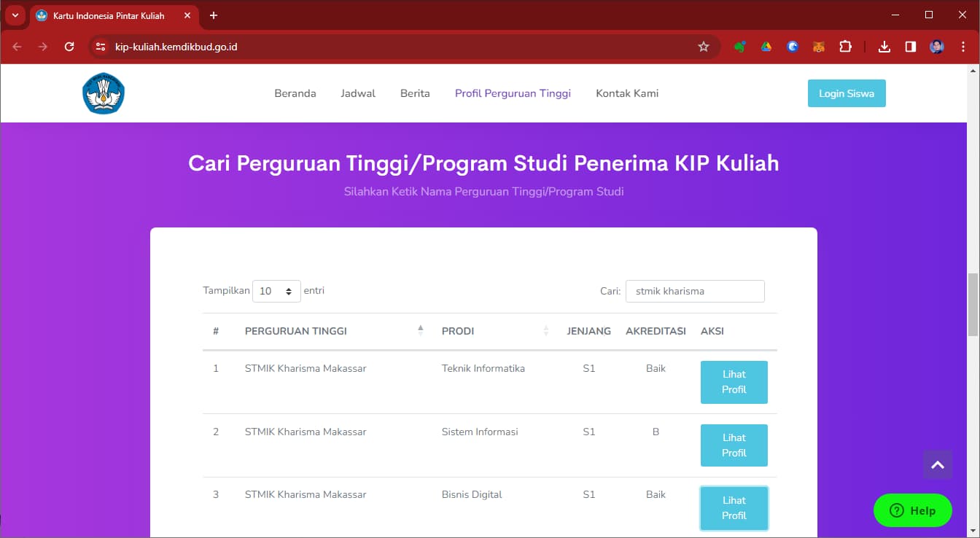Click the page vertical scrollbar thumb
The height and width of the screenshot is (538, 980).
click(x=973, y=305)
